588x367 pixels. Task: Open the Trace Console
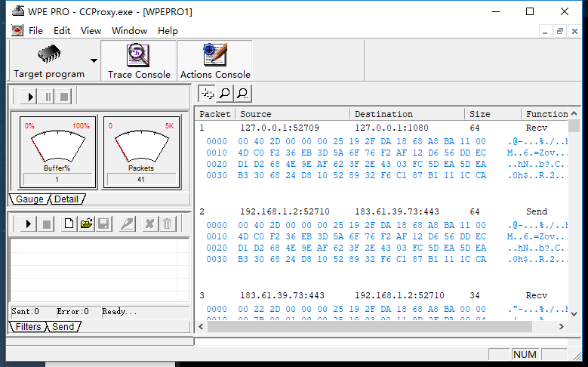[x=139, y=61]
